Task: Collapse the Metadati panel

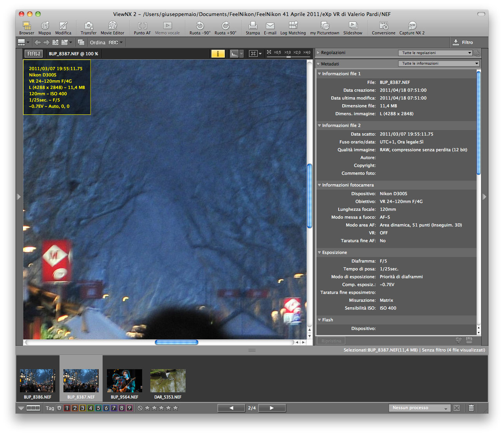Action: point(318,64)
